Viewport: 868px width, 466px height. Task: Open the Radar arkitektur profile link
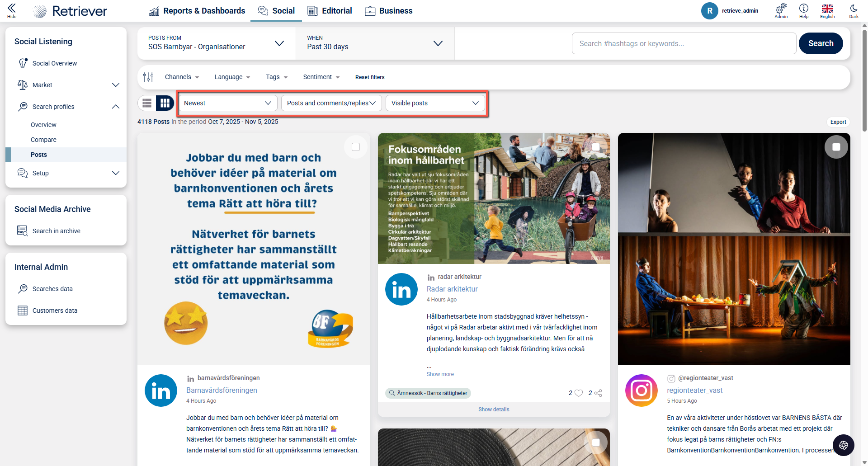pyautogui.click(x=452, y=289)
